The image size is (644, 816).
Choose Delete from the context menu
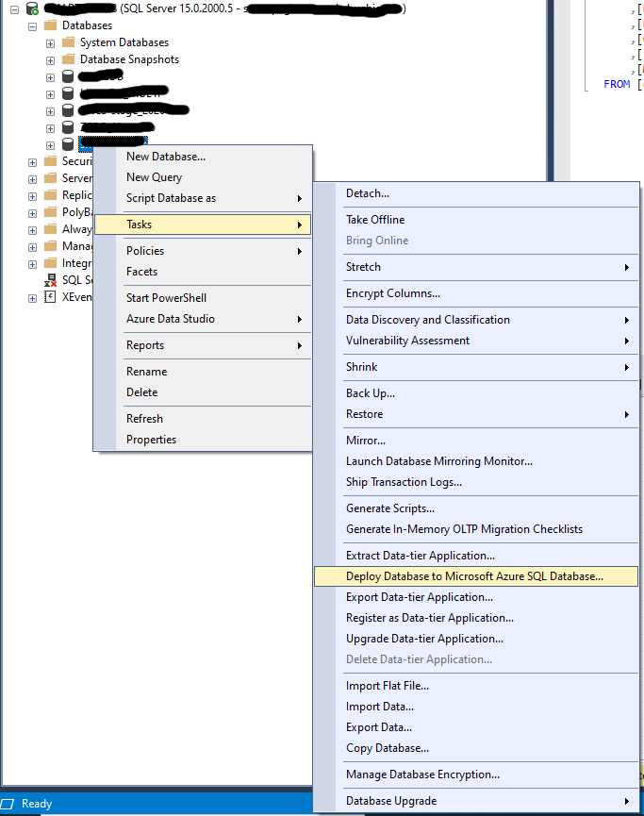pyautogui.click(x=203, y=392)
